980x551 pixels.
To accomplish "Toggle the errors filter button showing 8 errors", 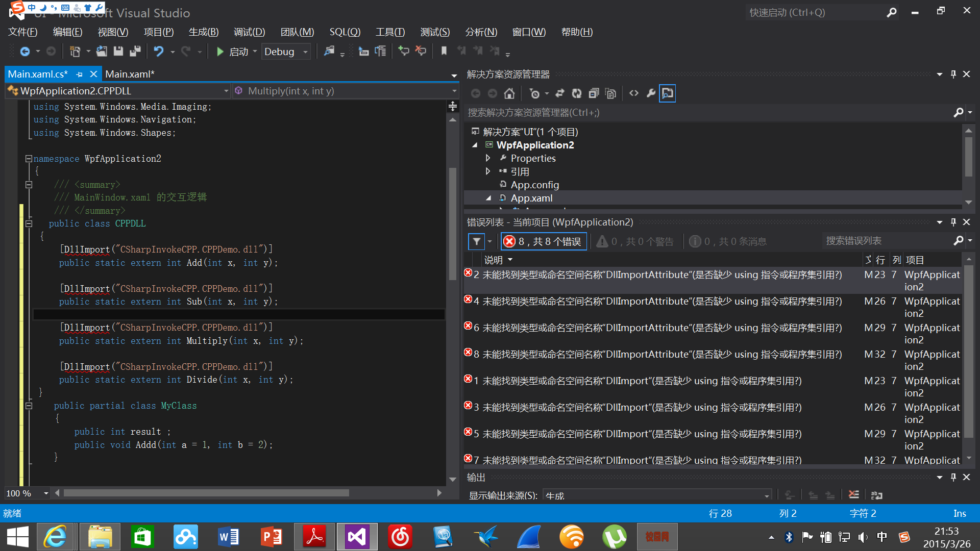I will tap(543, 241).
